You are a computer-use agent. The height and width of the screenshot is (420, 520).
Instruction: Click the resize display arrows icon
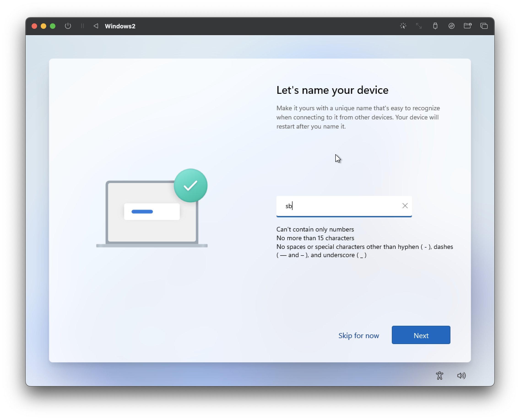419,26
